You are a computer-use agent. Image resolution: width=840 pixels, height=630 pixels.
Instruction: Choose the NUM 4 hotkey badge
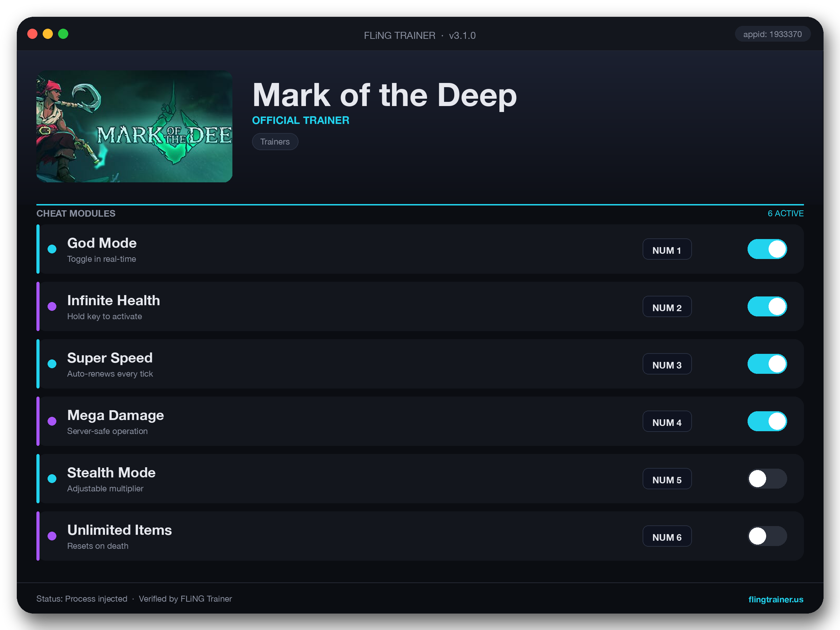pyautogui.click(x=667, y=421)
